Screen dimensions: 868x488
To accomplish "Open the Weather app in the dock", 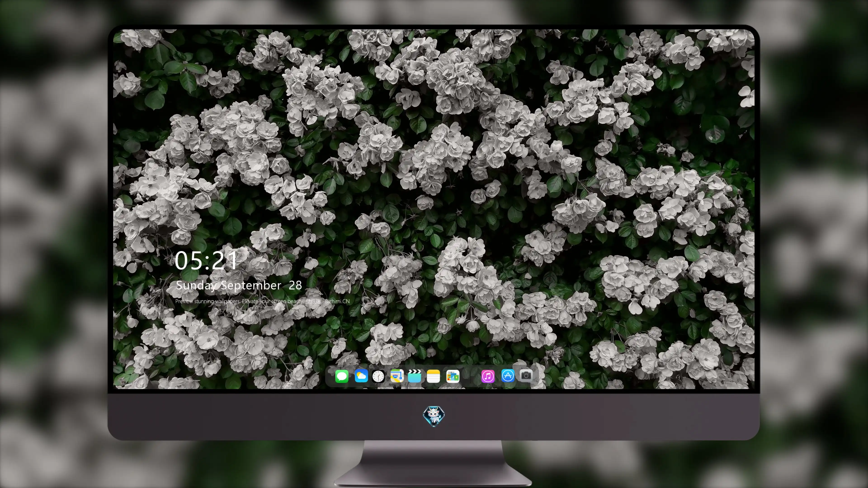I will [361, 376].
